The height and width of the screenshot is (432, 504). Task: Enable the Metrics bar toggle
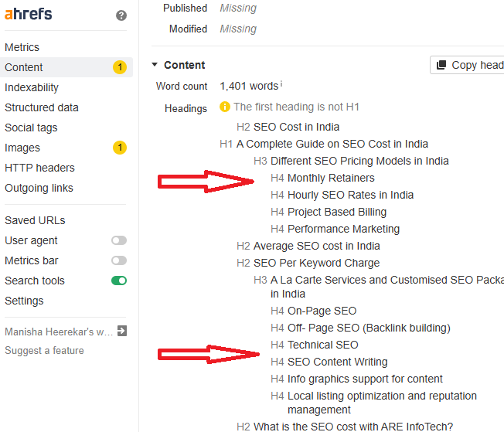click(x=119, y=260)
